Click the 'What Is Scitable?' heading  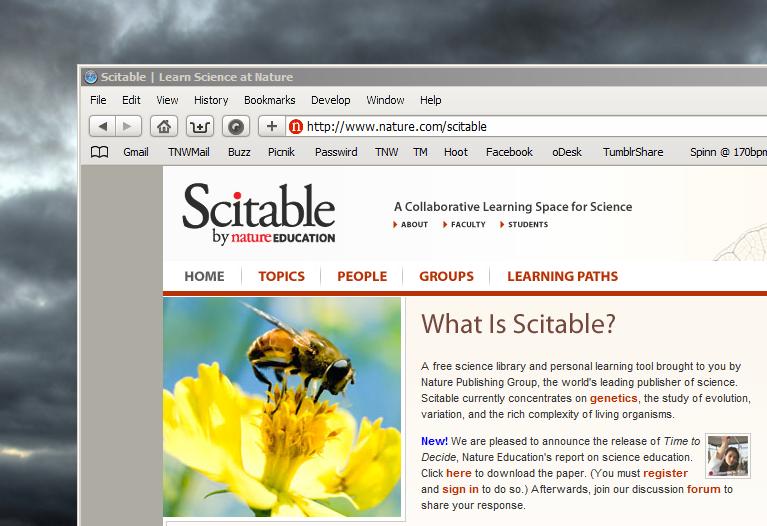pyautogui.click(x=519, y=324)
